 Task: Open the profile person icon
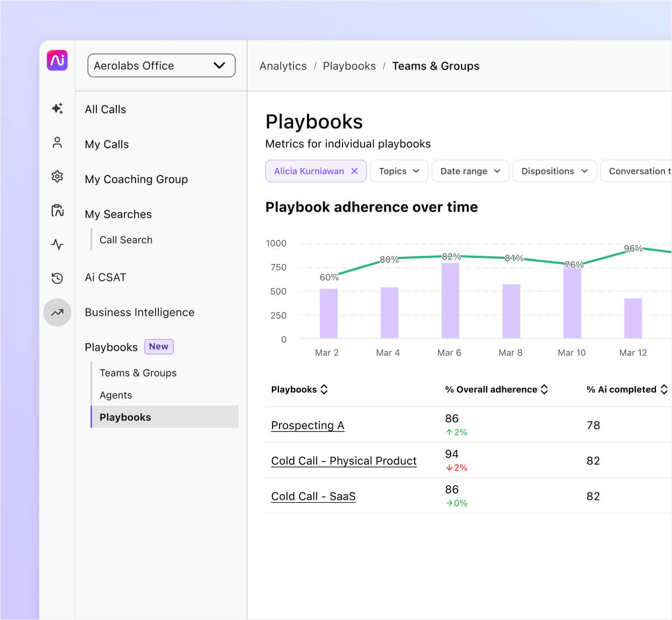click(x=57, y=143)
